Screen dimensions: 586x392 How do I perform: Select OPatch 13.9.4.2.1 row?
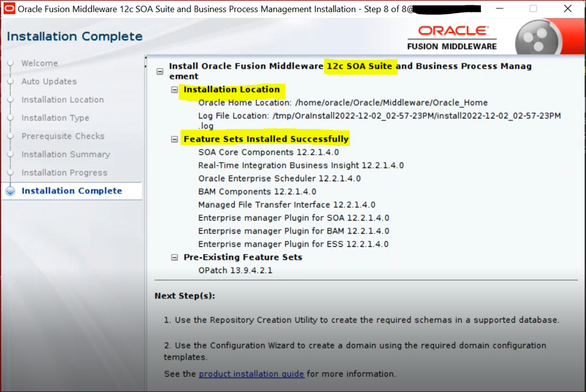pyautogui.click(x=236, y=270)
